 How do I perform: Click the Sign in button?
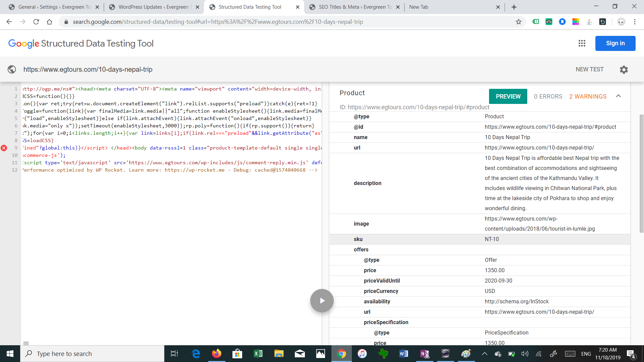click(615, 43)
